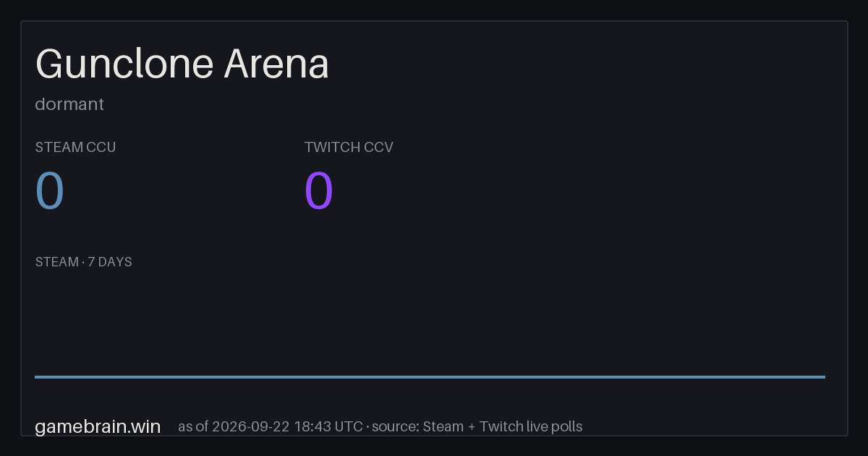Select the dormant status label

pos(69,104)
